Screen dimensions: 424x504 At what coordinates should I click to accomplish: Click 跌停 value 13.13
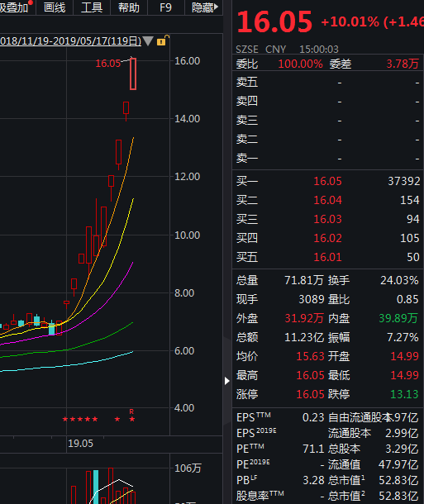pyautogui.click(x=404, y=394)
